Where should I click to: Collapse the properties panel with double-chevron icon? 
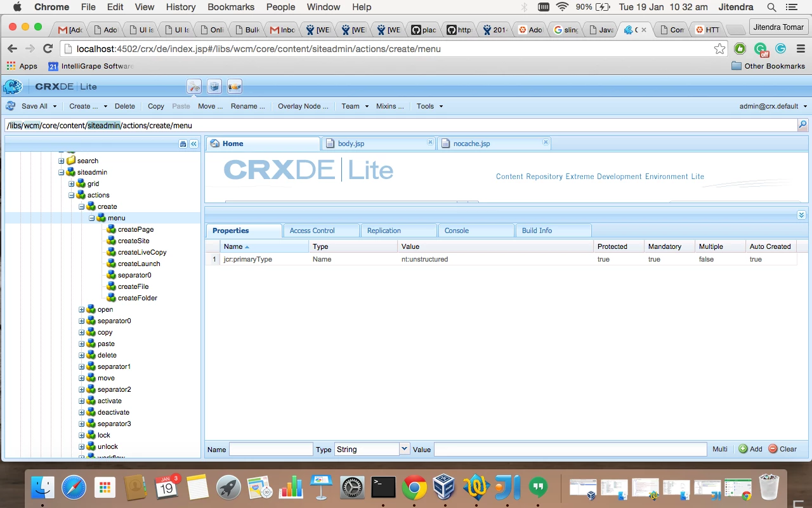pos(801,215)
